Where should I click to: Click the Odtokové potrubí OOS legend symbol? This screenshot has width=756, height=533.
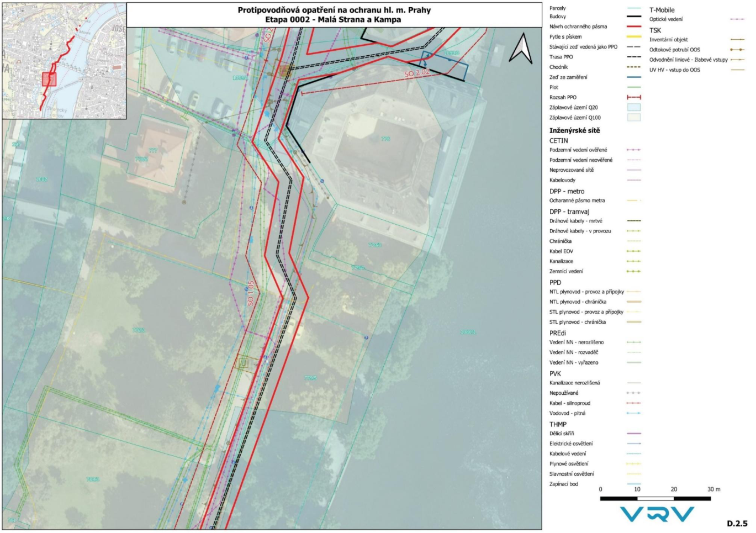[x=737, y=50]
